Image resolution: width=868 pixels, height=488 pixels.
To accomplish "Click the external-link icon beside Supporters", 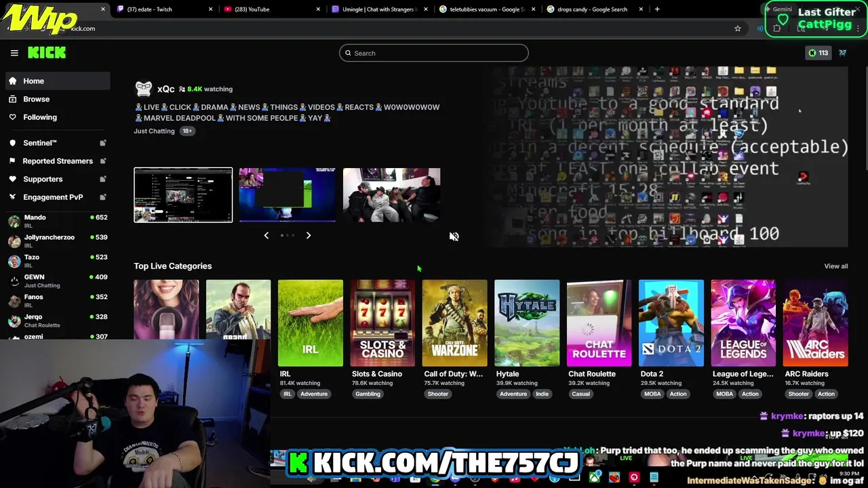I will click(x=103, y=179).
